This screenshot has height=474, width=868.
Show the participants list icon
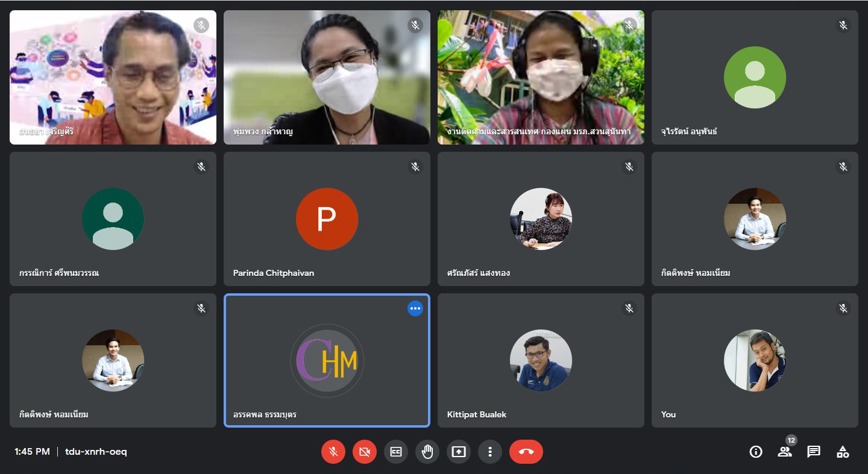click(x=785, y=452)
